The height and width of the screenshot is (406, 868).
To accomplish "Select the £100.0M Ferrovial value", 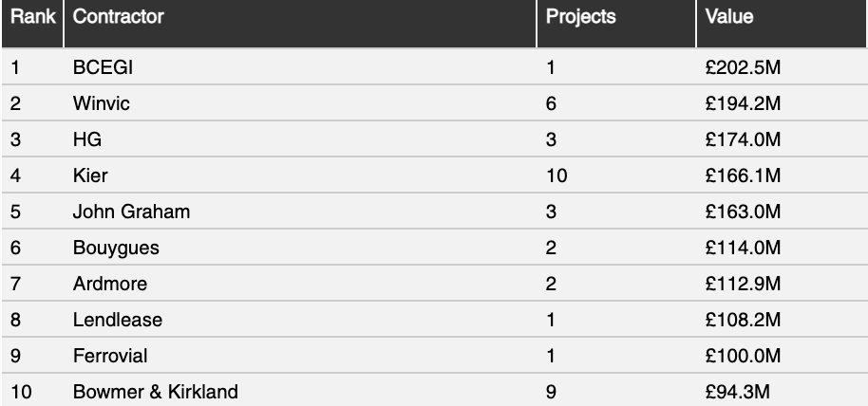I will 743,355.
